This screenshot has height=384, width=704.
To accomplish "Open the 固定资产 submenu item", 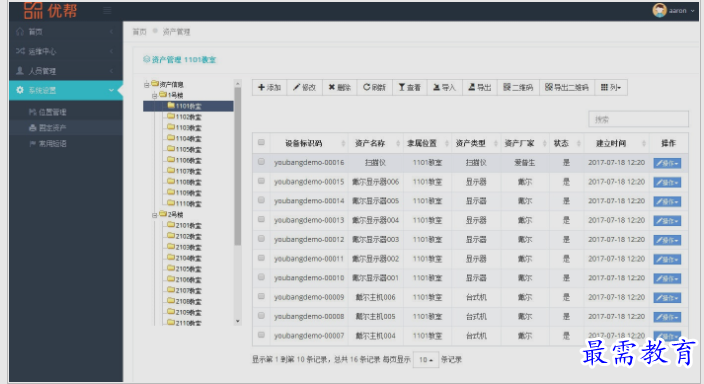I will point(66,128).
